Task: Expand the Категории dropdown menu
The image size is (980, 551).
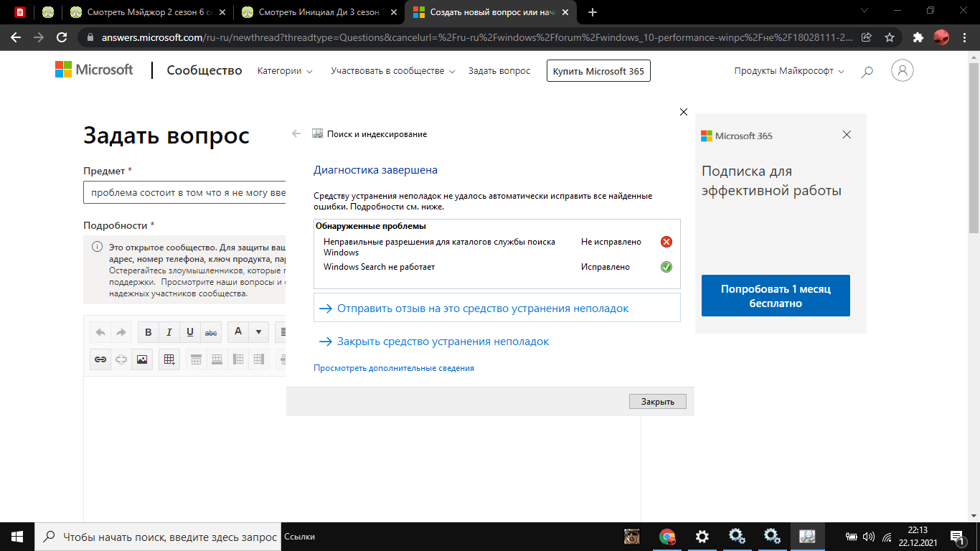Action: tap(285, 71)
